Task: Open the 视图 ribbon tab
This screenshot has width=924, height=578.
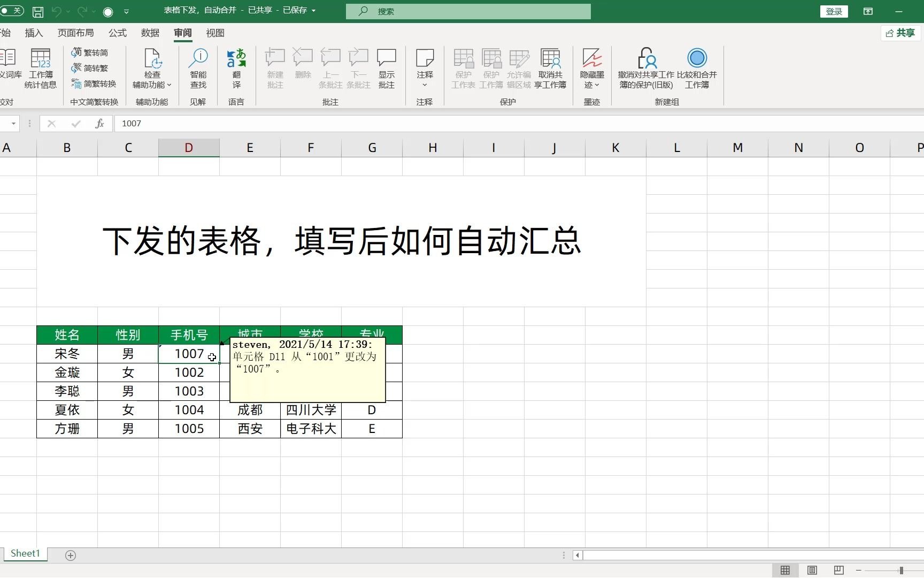Action: [x=215, y=33]
